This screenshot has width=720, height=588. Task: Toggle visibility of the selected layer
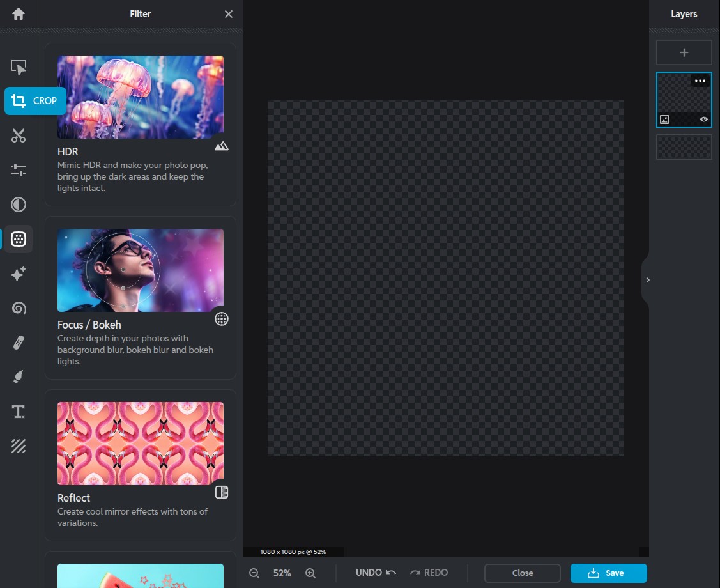[703, 120]
